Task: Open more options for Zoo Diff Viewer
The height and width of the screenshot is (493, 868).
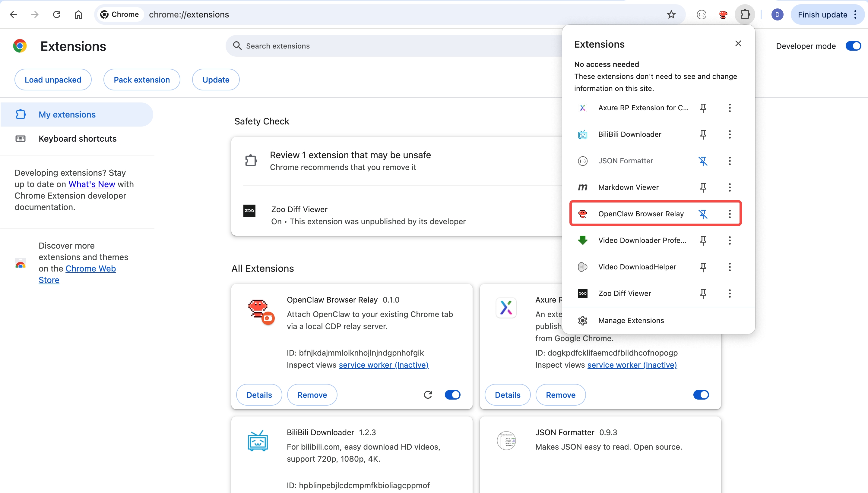Action: pos(730,294)
